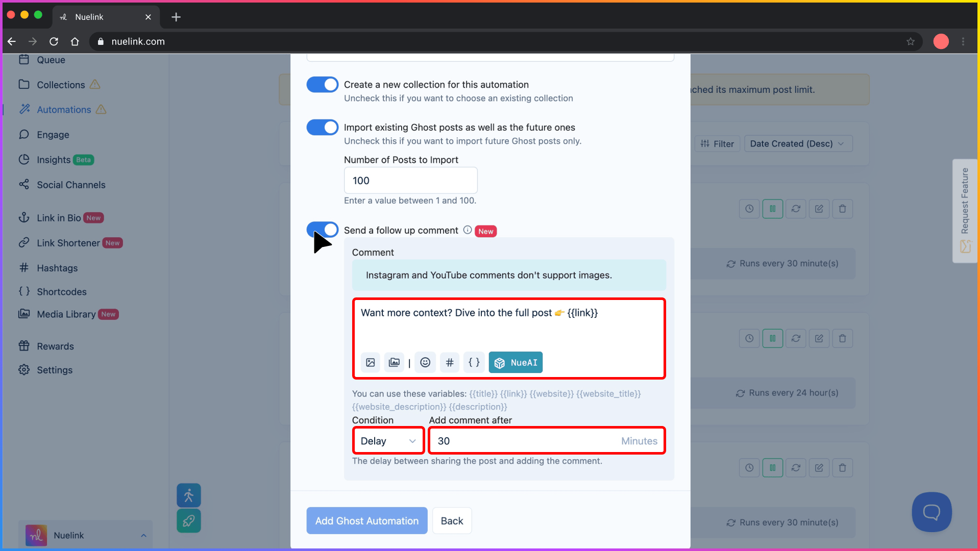Click the Media Library sidebar icon
The image size is (980, 551).
(24, 314)
